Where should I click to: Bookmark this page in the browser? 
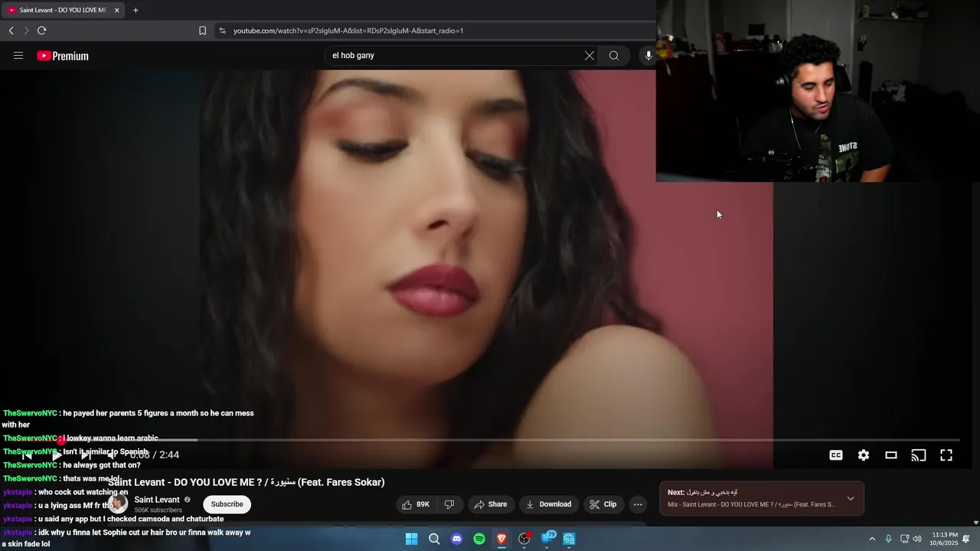(x=202, y=31)
